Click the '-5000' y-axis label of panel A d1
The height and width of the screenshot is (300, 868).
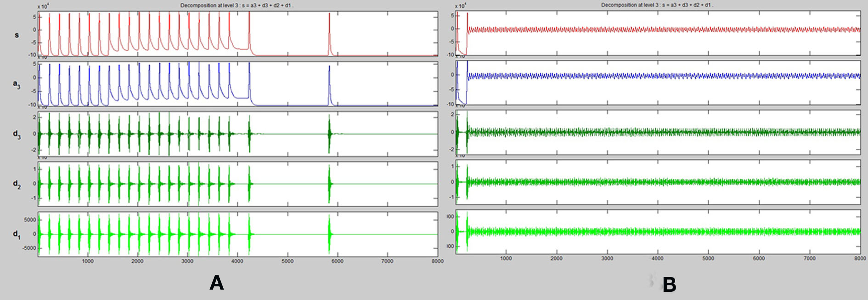click(x=29, y=248)
